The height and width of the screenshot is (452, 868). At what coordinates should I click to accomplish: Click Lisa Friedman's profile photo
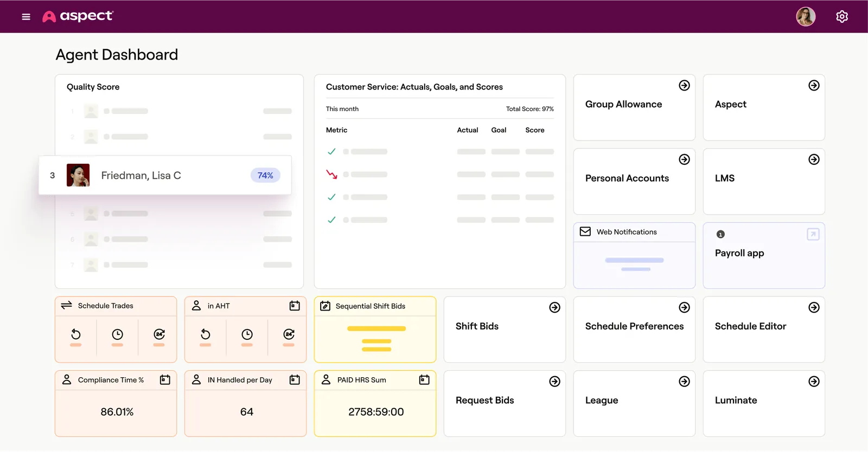78,175
